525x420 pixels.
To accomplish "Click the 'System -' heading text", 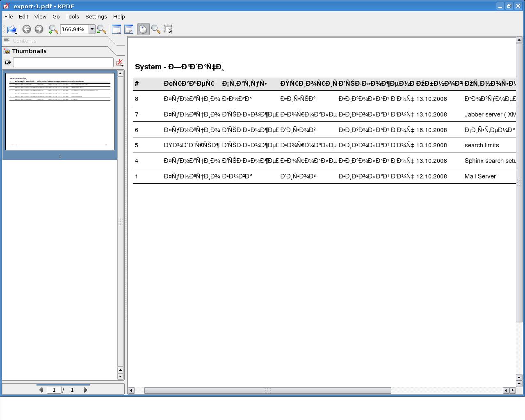I will tap(151, 67).
